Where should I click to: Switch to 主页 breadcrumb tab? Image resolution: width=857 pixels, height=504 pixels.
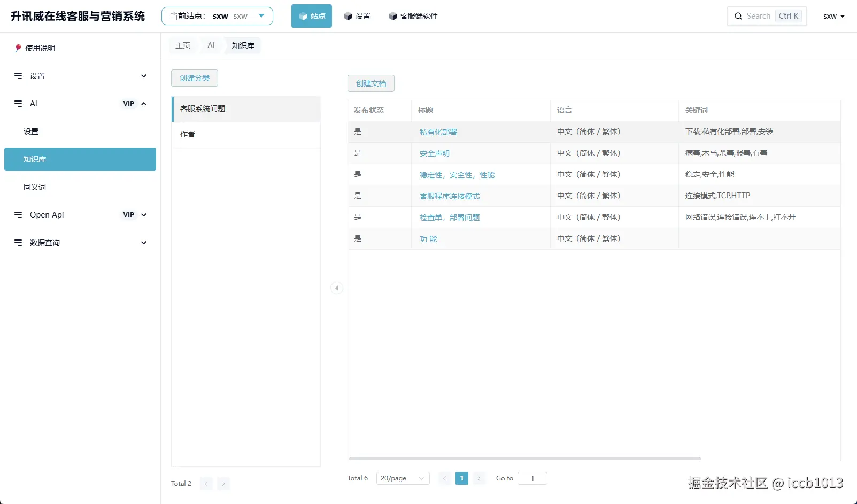183,45
